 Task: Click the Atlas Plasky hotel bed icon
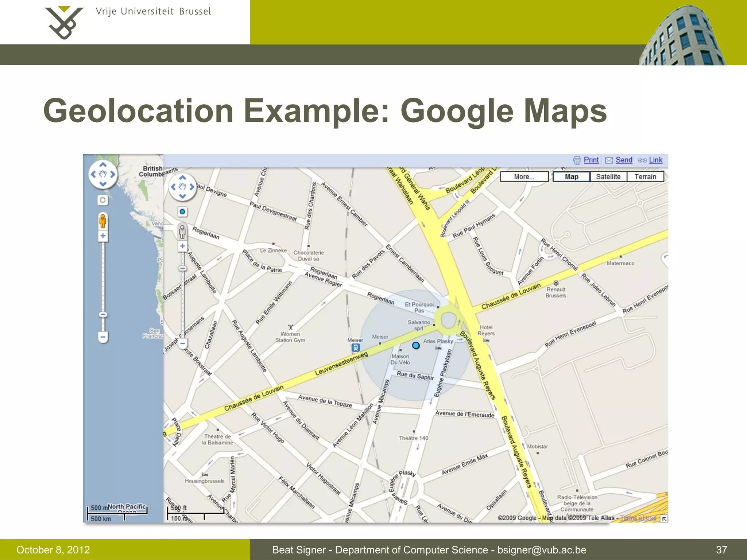click(438, 349)
